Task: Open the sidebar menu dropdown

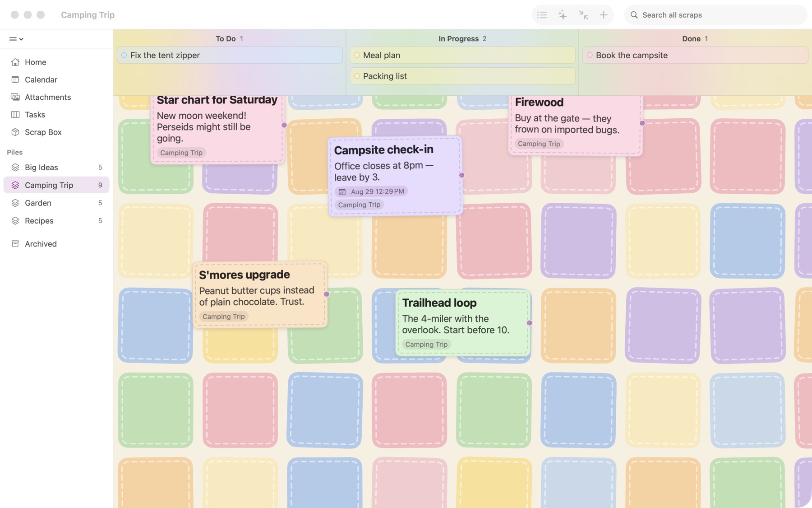Action: [x=16, y=39]
